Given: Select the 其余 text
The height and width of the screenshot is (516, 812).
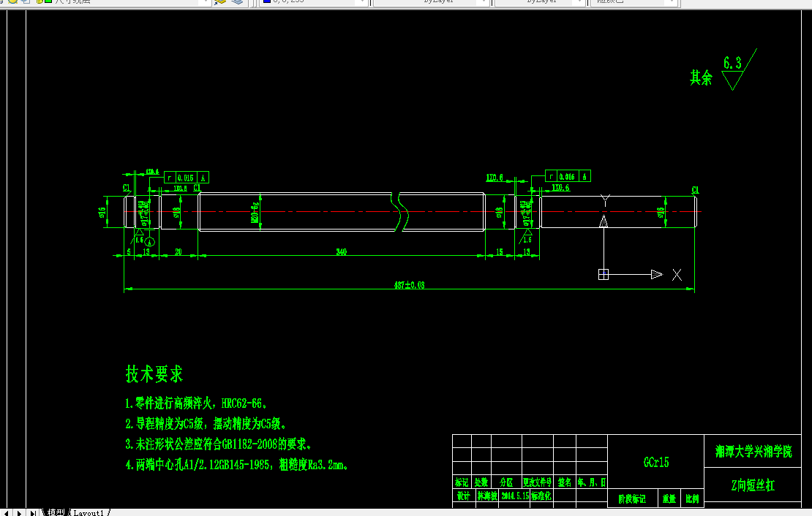Looking at the screenshot, I should coord(701,78).
